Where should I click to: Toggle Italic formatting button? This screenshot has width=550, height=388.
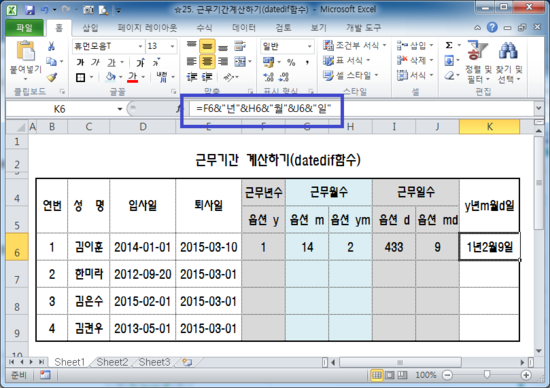pyautogui.click(x=95, y=62)
